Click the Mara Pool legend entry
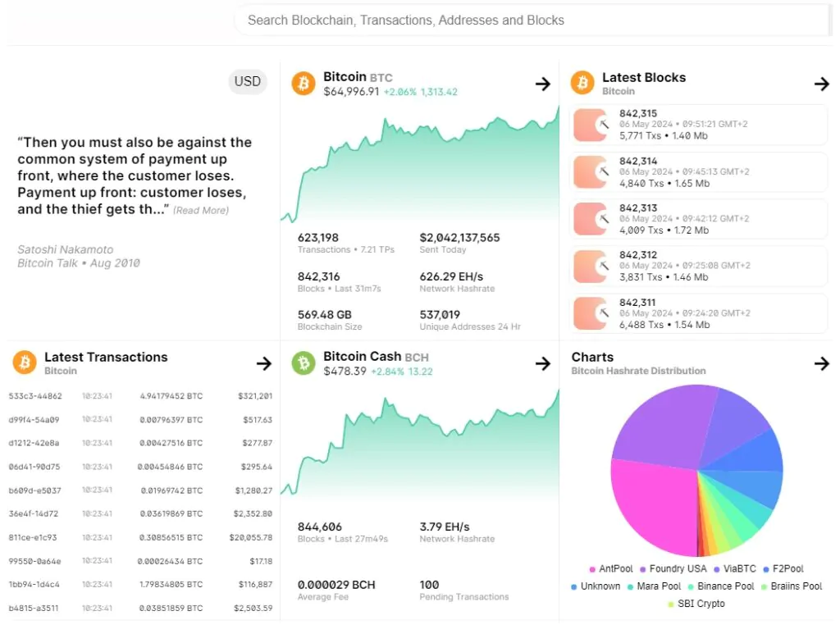 tap(654, 586)
